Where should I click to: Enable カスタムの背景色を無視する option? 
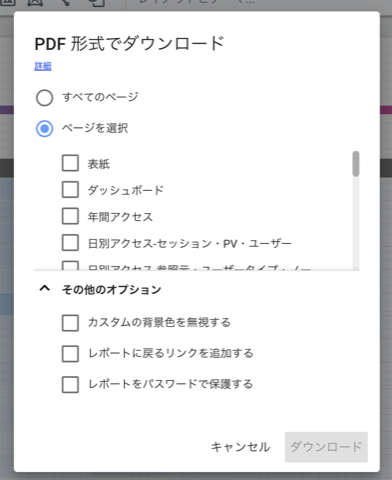(x=70, y=323)
